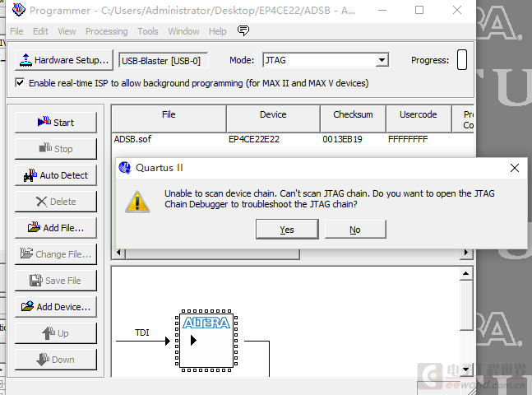The width and height of the screenshot is (532, 395).
Task: Select the Altera chip in chain diagram
Action: coord(206,341)
